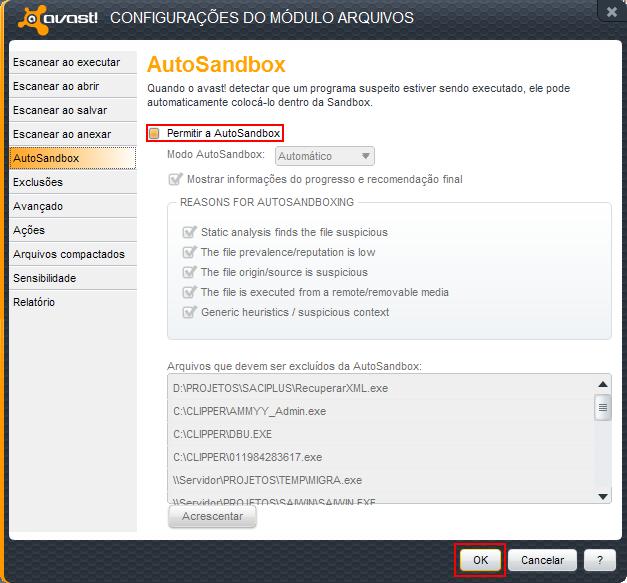Toggle executed from remote/removable media checkbox
The height and width of the screenshot is (583, 627).
pos(189,292)
